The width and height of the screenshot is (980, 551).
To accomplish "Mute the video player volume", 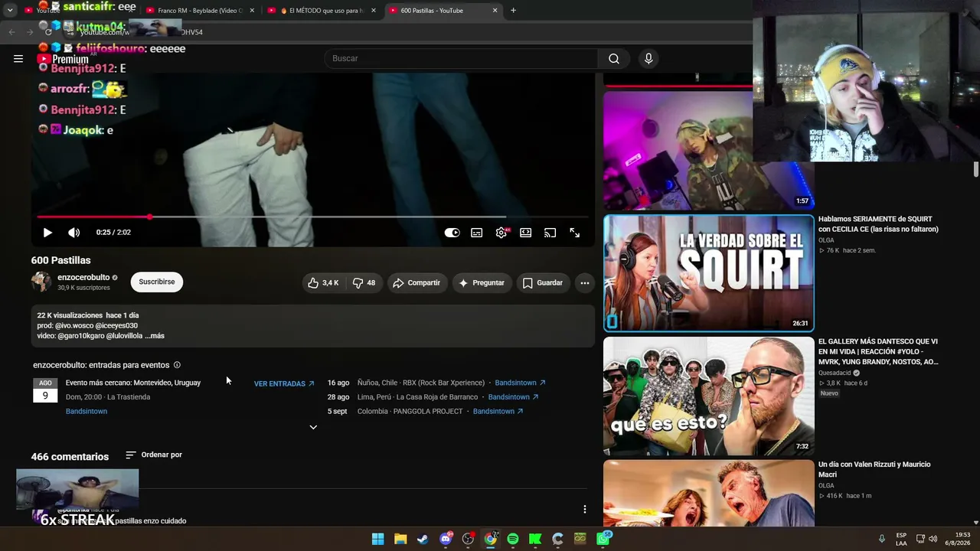I will pos(73,233).
